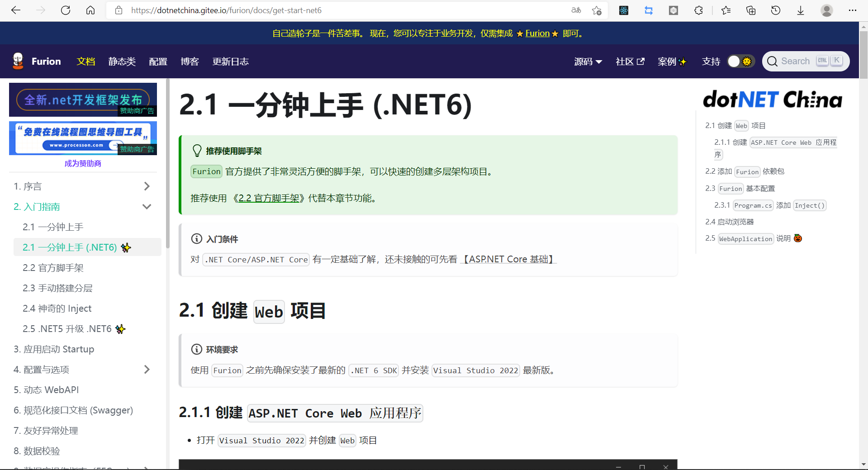
Task: Open the 文档 nav tab
Action: click(x=86, y=62)
